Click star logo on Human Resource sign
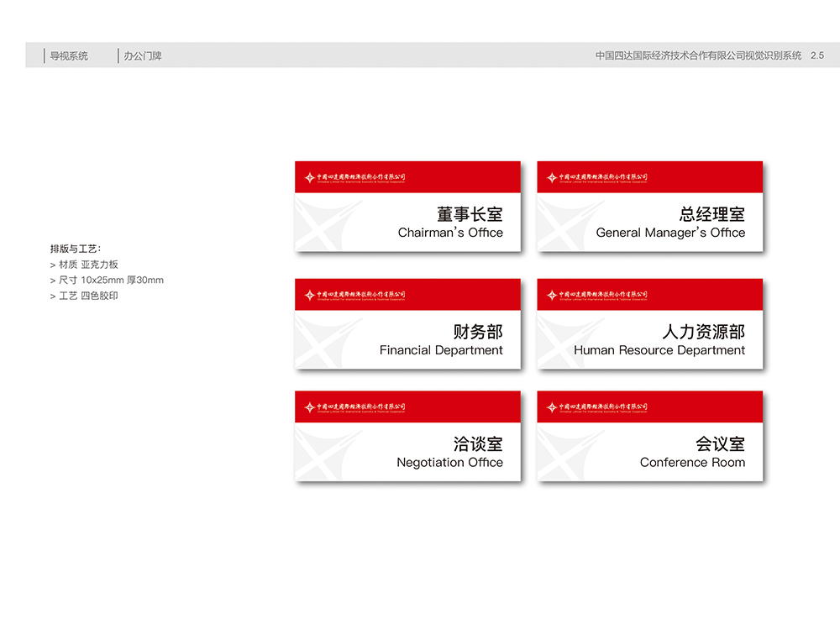This screenshot has height=619, width=840. pos(552,295)
